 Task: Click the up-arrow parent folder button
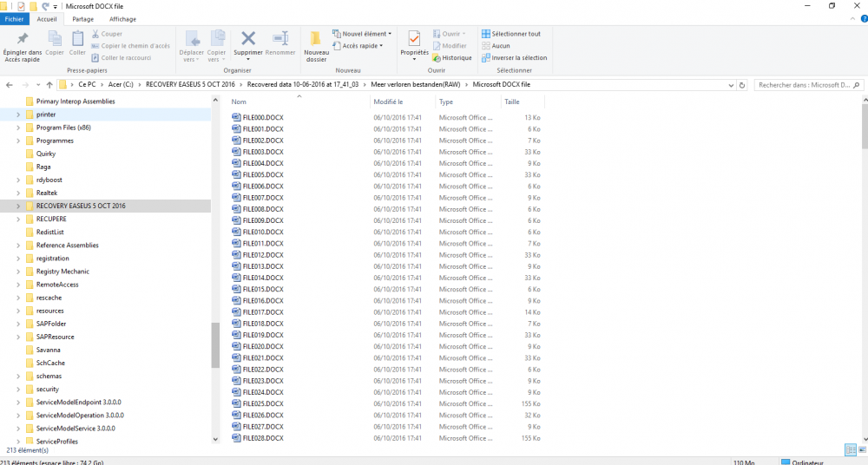(x=49, y=85)
